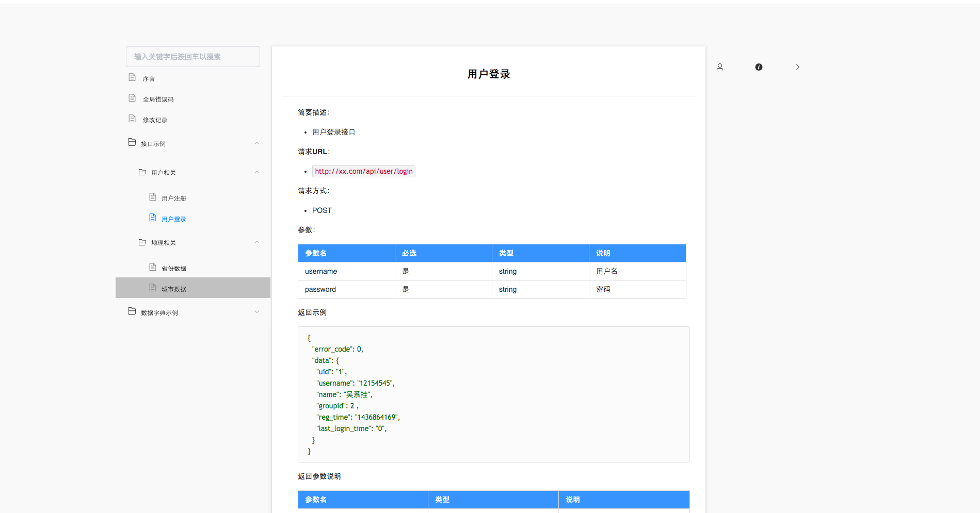The image size is (980, 513).
Task: Click the document icon beside 用户注册
Action: coord(152,196)
